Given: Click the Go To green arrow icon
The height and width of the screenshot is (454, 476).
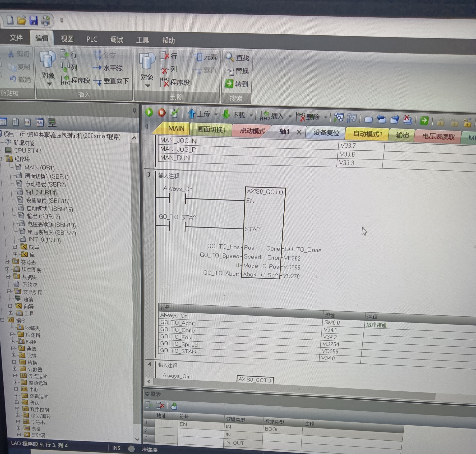Looking at the screenshot, I should pos(229,84).
